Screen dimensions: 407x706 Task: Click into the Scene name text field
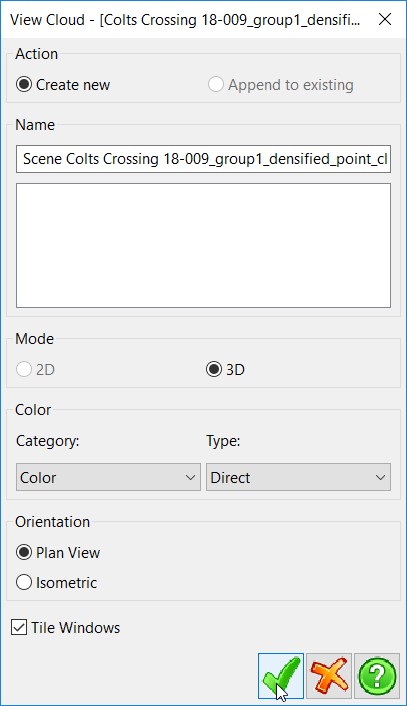tap(204, 159)
